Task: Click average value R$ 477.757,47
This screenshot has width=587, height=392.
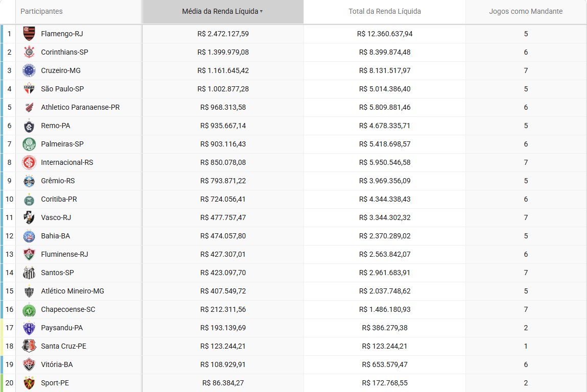Action: (223, 217)
